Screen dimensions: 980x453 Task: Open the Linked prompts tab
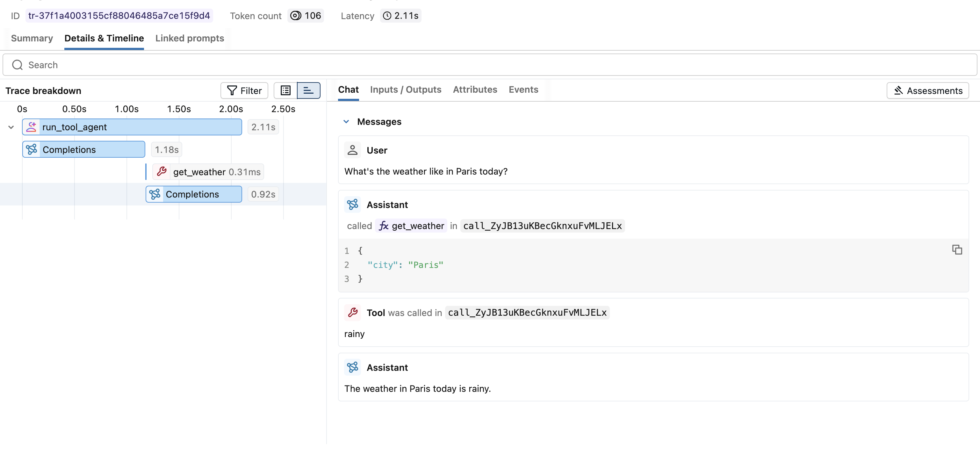coord(190,38)
